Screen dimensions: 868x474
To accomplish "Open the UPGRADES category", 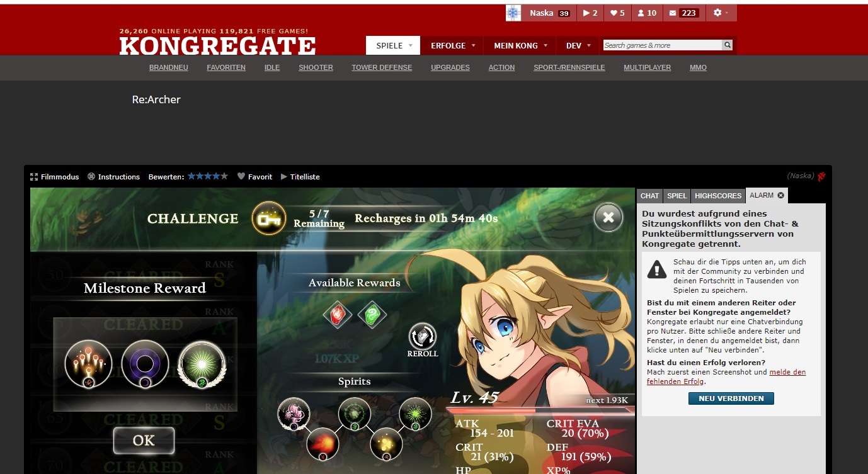I will pos(450,67).
